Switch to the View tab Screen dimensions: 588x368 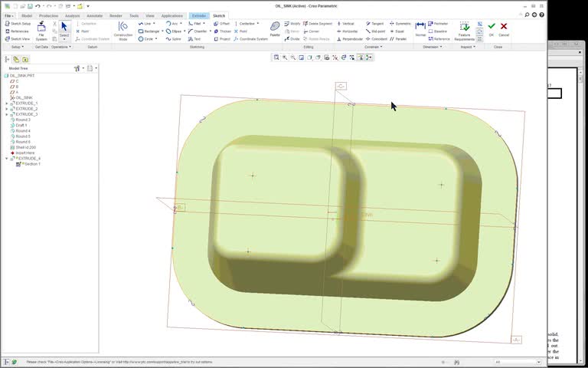(x=149, y=16)
